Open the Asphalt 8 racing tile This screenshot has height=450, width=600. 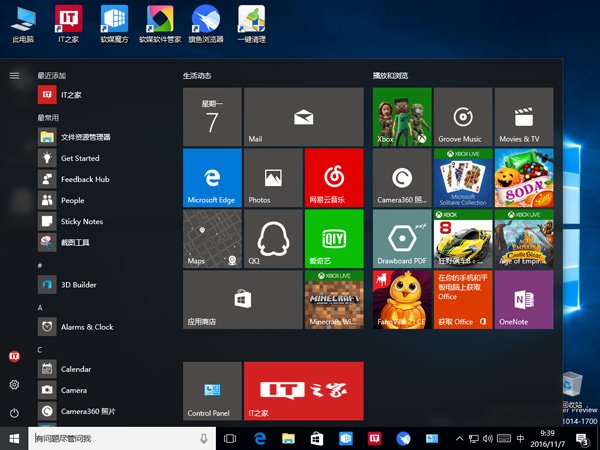tap(463, 239)
